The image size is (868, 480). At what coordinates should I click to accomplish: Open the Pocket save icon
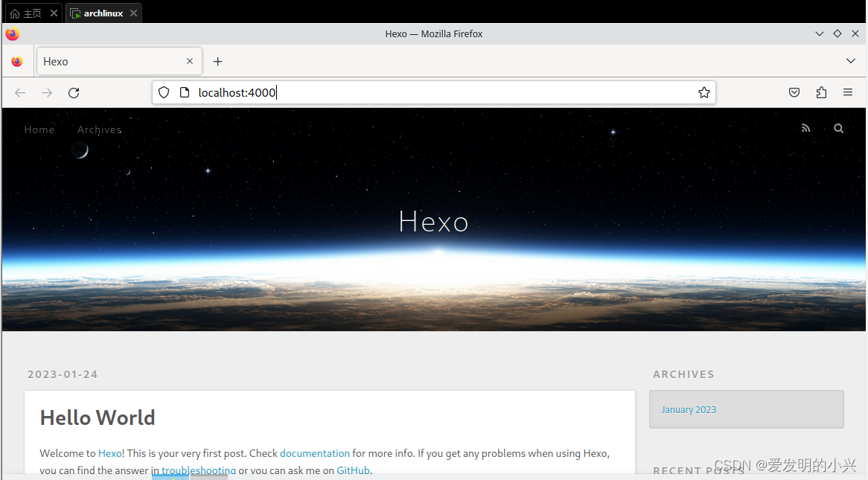tap(794, 92)
